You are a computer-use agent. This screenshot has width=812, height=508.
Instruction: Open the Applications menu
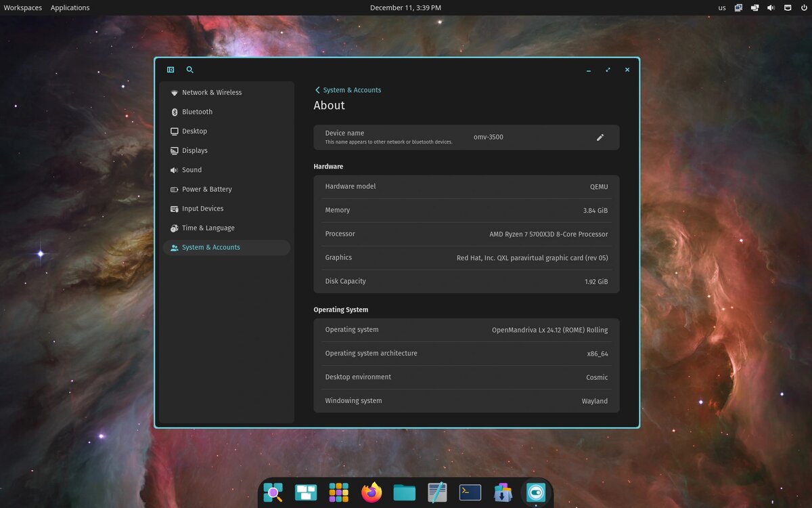[x=70, y=7]
